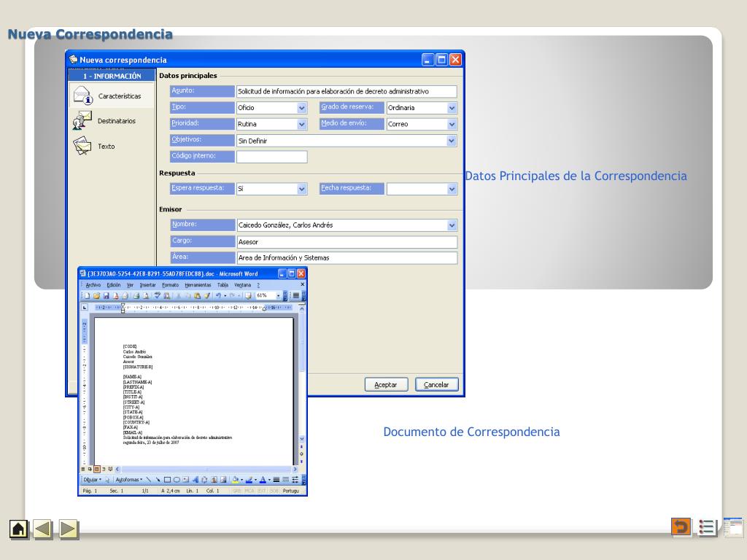Insert WordArt from the drawing toolbar
This screenshot has height=560, width=747.
(x=196, y=480)
